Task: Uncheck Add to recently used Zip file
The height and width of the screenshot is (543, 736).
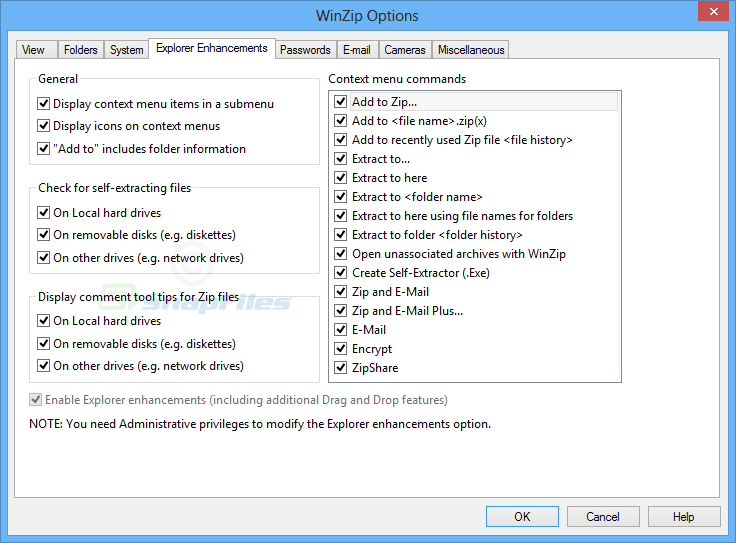Action: [341, 140]
